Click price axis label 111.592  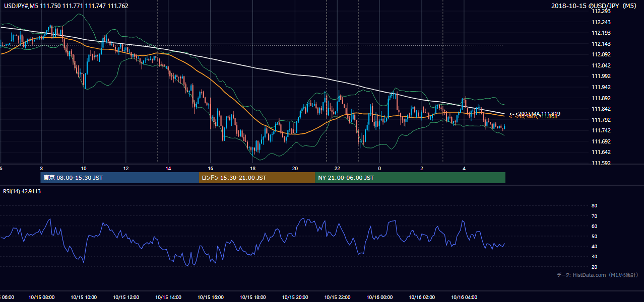pyautogui.click(x=602, y=163)
